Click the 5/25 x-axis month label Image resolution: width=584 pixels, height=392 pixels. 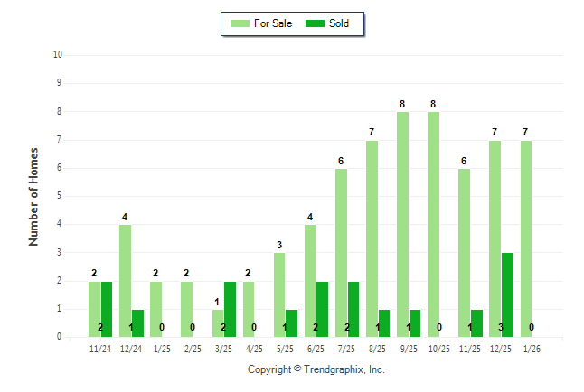pyautogui.click(x=285, y=347)
